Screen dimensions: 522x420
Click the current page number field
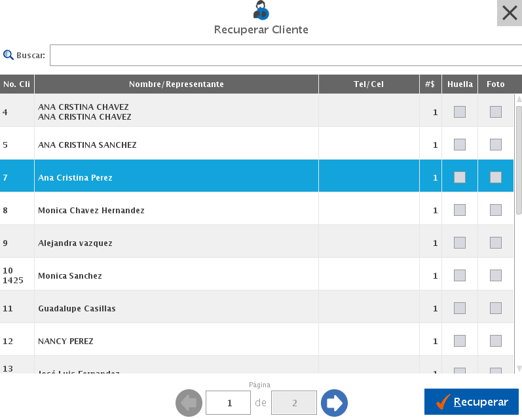228,403
